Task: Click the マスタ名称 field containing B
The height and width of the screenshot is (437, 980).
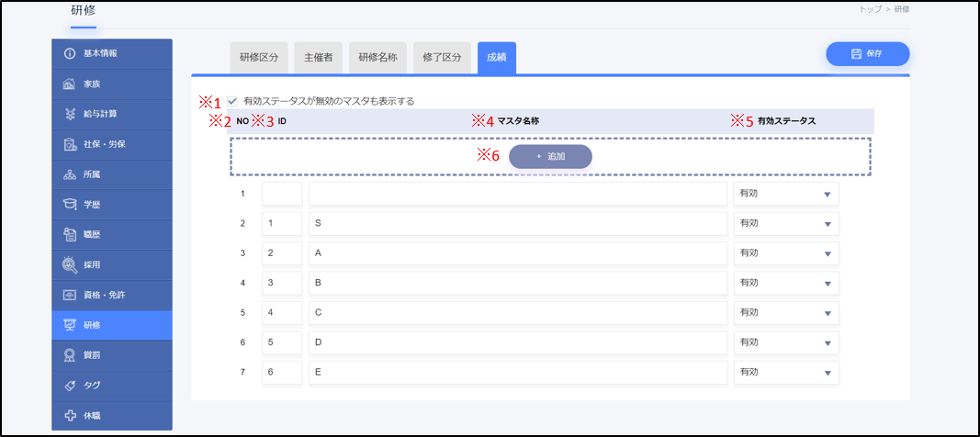Action: tap(519, 284)
